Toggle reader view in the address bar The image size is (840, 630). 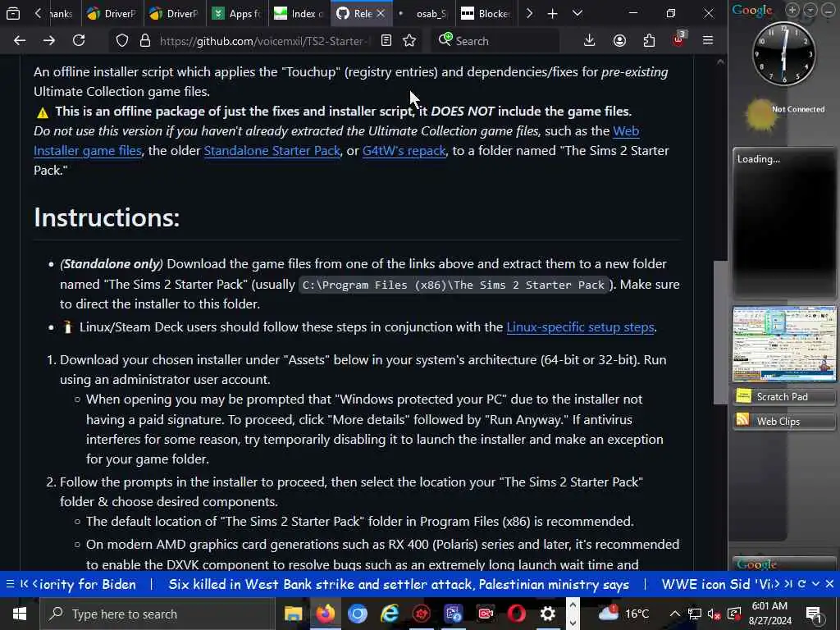tap(386, 41)
